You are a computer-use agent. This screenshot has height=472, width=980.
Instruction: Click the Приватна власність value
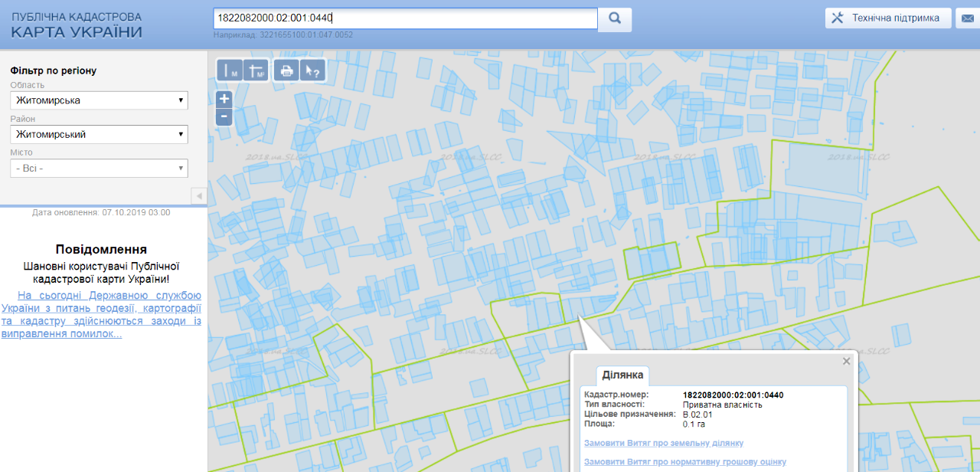(x=722, y=405)
